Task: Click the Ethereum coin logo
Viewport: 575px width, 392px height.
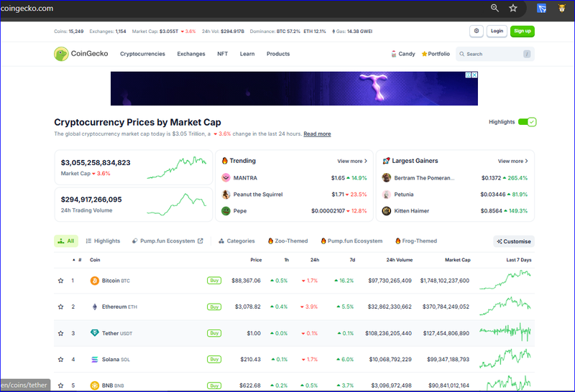Action: pyautogui.click(x=95, y=307)
